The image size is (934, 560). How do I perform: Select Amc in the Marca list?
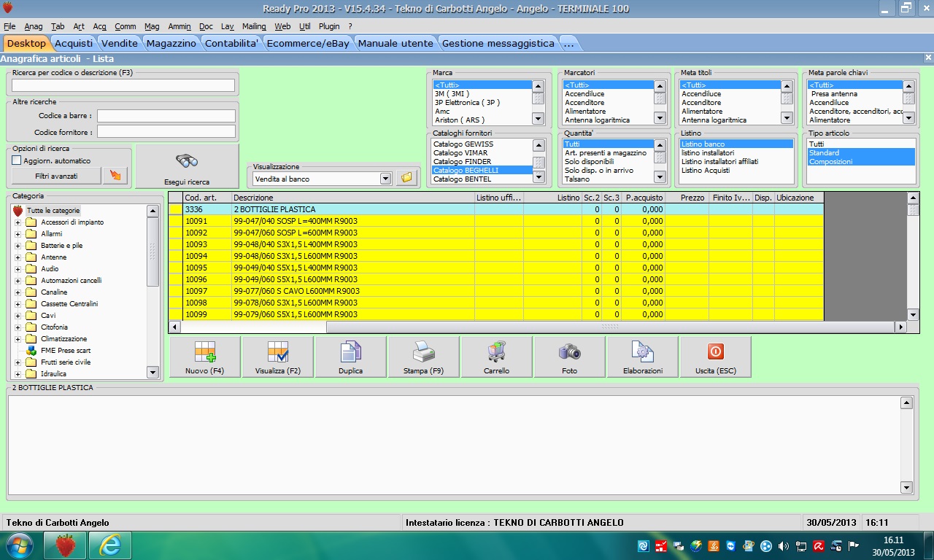(x=482, y=112)
